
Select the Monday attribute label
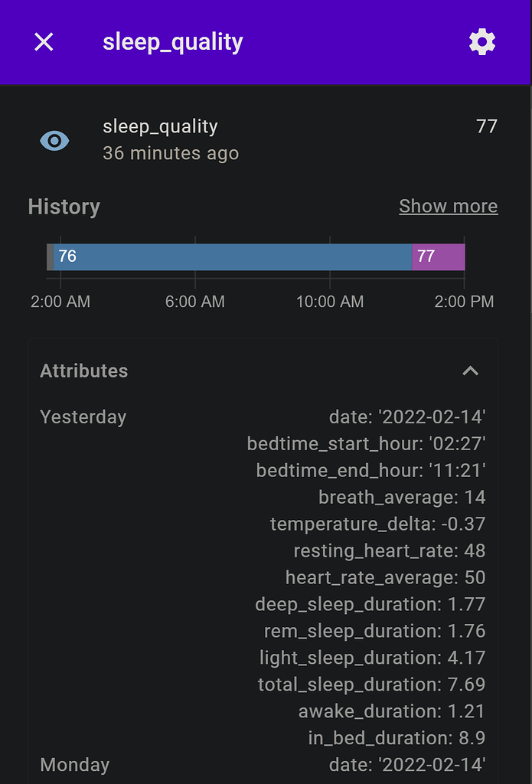pyautogui.click(x=75, y=765)
